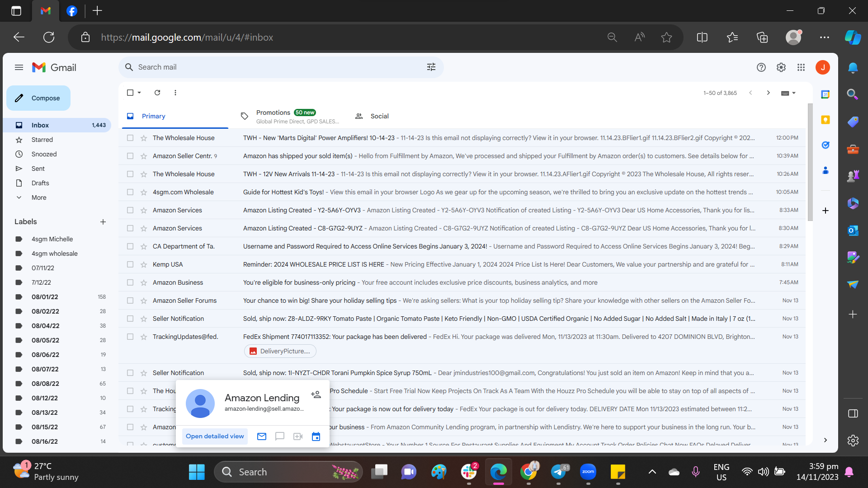Add page to favorites star icon
The height and width of the screenshot is (488, 868).
[x=666, y=38]
